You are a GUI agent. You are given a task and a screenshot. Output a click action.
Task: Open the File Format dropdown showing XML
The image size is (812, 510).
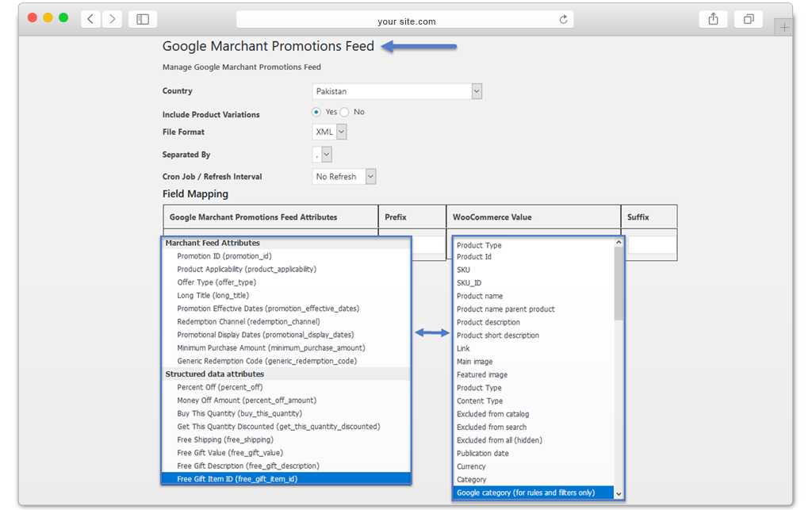pos(329,132)
